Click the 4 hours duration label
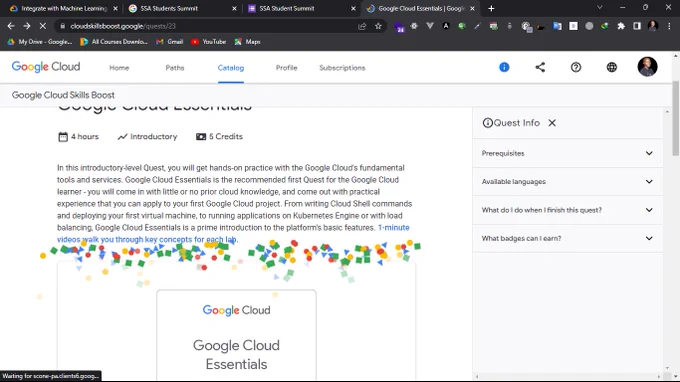 tap(78, 137)
